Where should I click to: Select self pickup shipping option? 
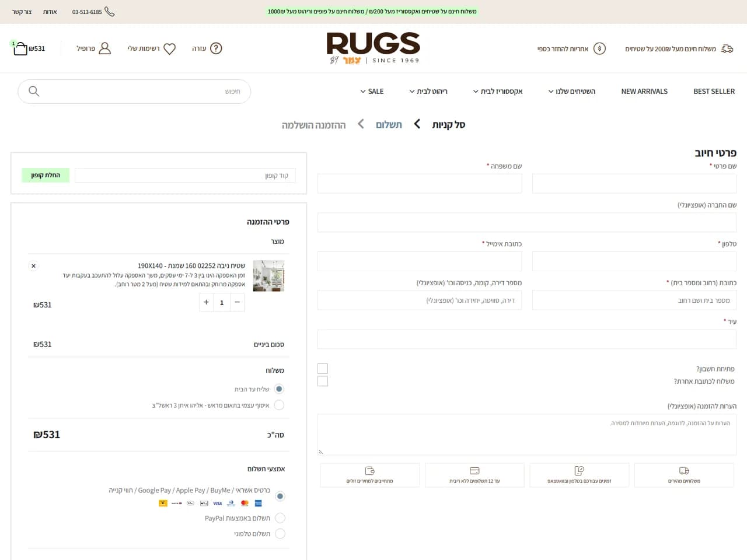279,405
